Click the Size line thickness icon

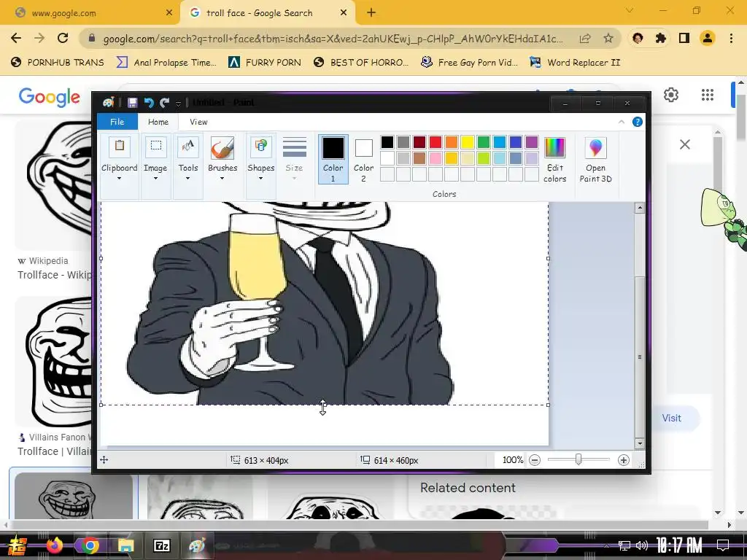coord(295,147)
